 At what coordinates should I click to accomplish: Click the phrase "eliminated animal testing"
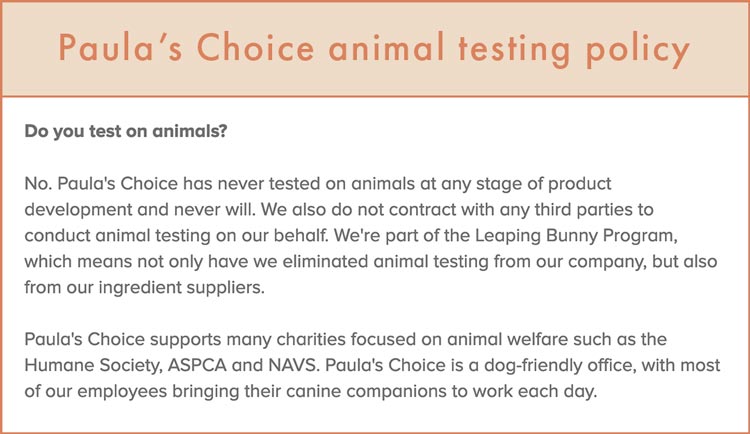[385, 262]
